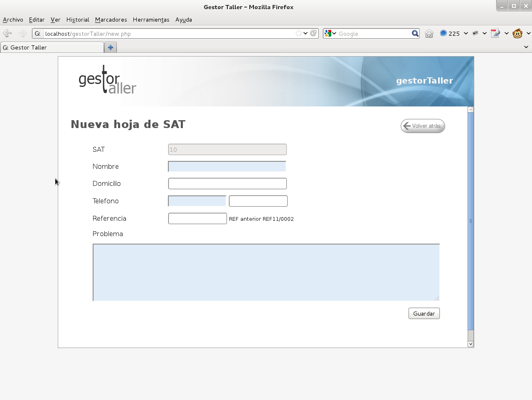532x400 pixels.
Task: Click the fly-shaped extension icon
Action: 475,33
